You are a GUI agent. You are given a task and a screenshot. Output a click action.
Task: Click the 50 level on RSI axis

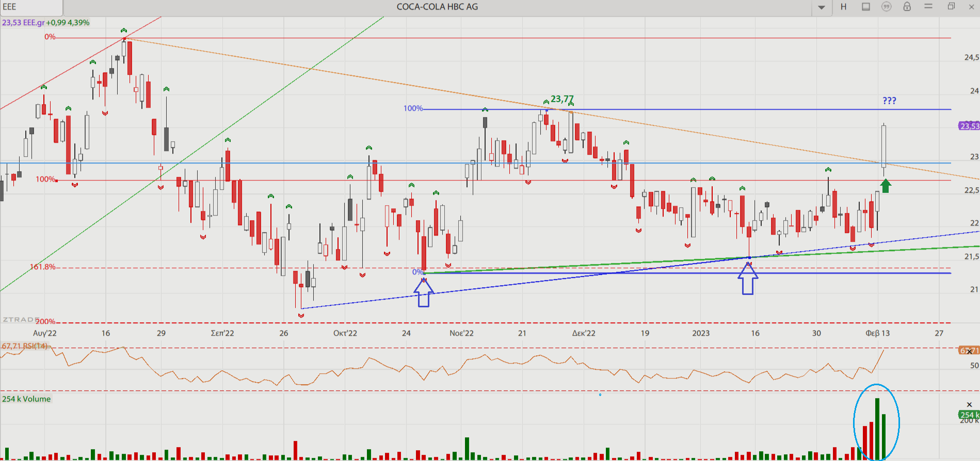point(974,366)
